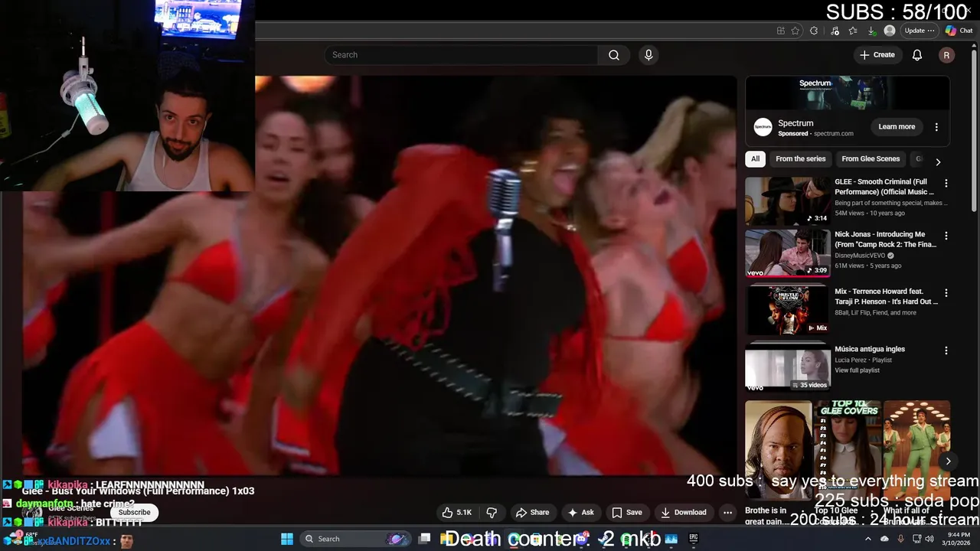980x551 pixels.
Task: Add page to favorites with the star icon
Action: [795, 31]
